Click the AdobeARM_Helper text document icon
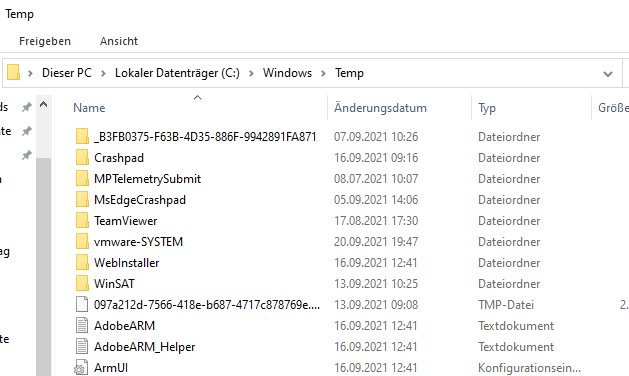 [82, 346]
